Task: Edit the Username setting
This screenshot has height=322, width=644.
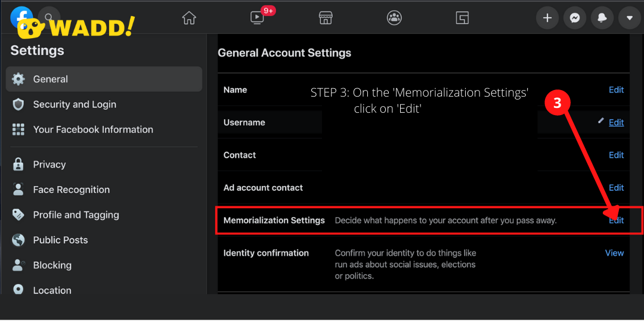Action: [616, 122]
